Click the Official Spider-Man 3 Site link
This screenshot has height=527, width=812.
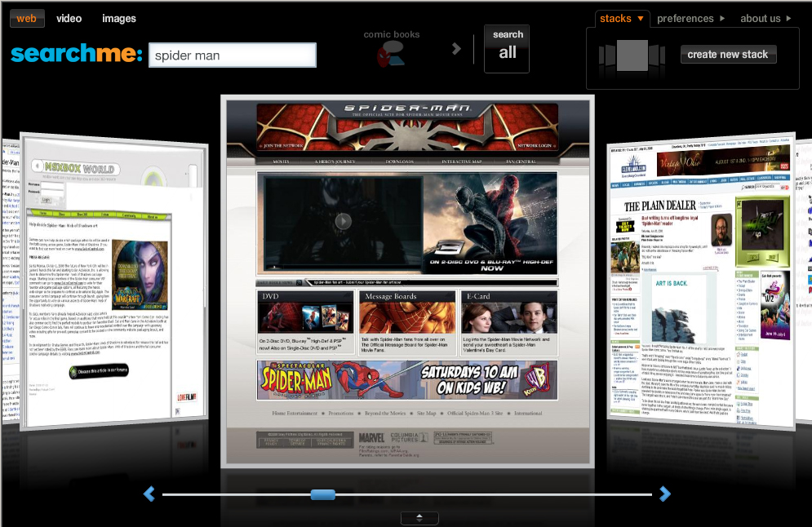tap(475, 413)
